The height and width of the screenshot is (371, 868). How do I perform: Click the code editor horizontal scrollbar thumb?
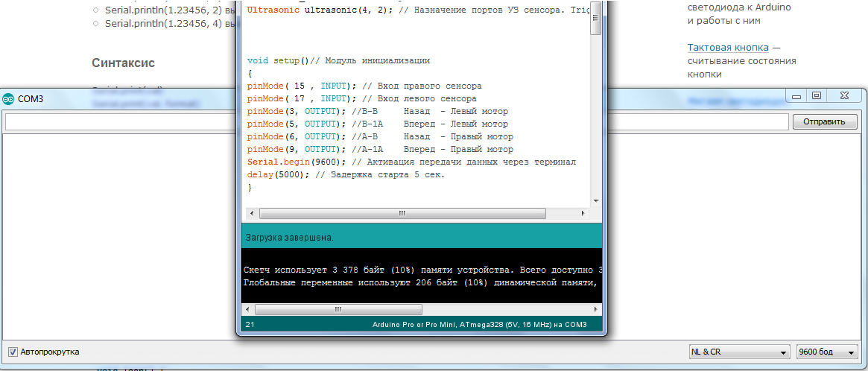click(401, 213)
